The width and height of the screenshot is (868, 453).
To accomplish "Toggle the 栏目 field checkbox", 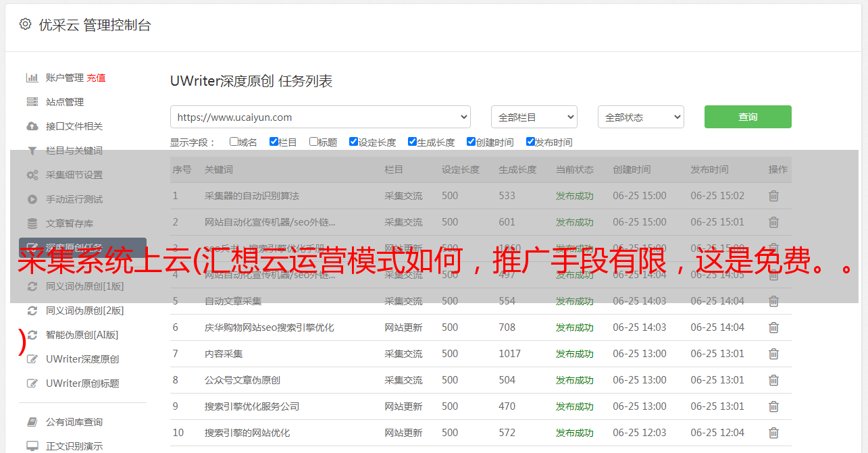I will point(274,142).
